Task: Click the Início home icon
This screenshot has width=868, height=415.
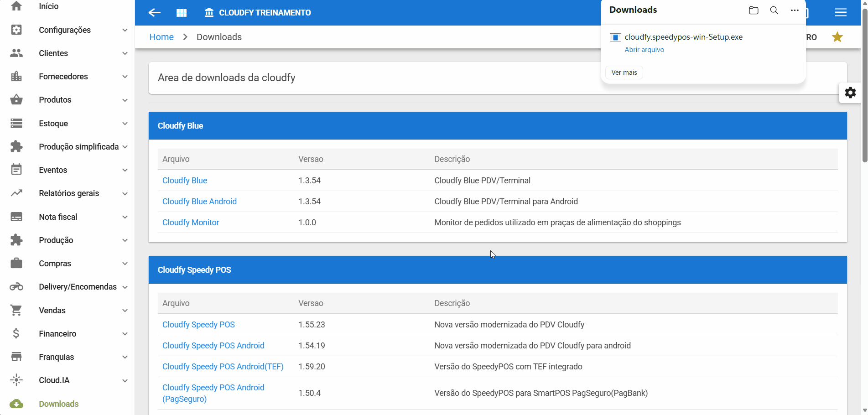Action: click(x=16, y=6)
